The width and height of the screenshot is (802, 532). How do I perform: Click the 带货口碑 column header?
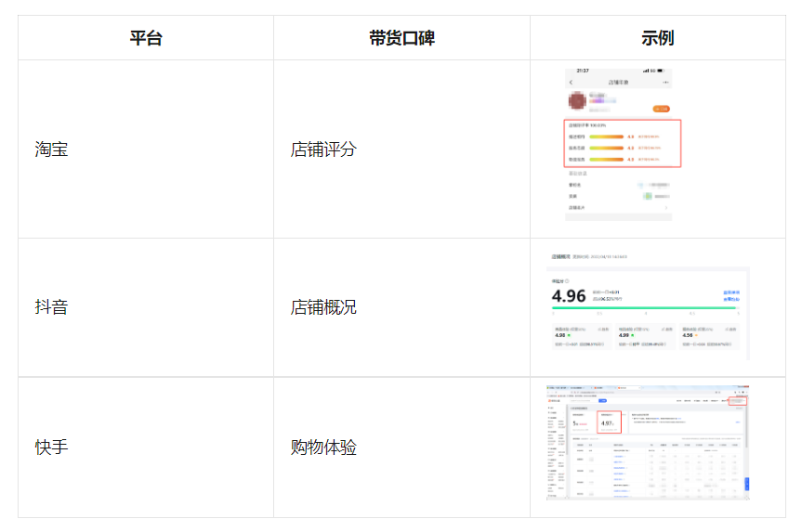coord(401,38)
